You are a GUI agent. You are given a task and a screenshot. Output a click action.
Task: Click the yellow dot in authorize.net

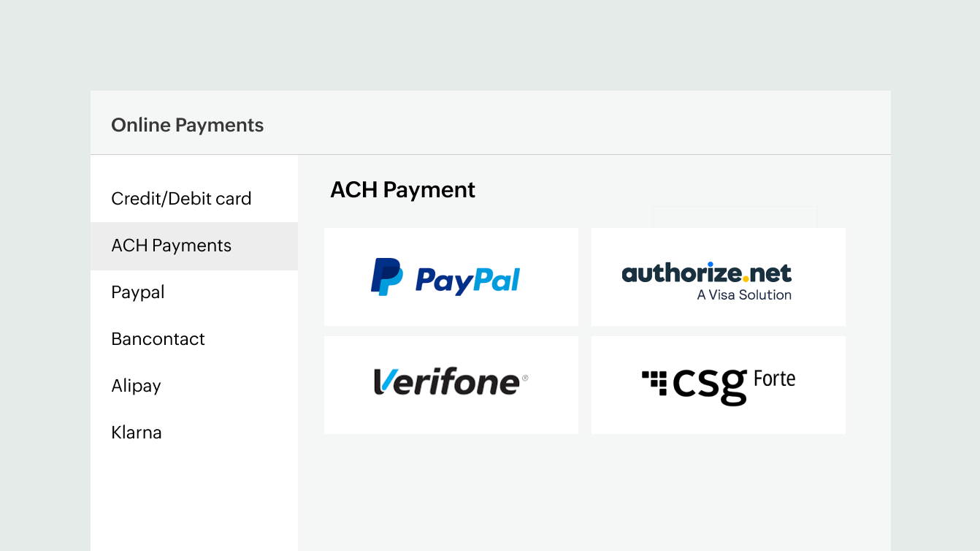tap(746, 279)
